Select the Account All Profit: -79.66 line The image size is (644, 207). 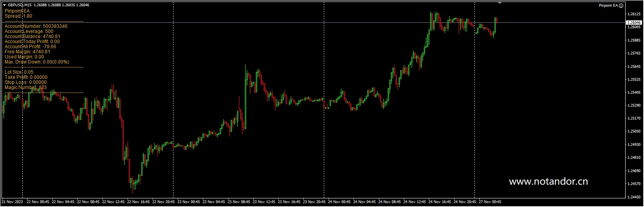point(30,47)
